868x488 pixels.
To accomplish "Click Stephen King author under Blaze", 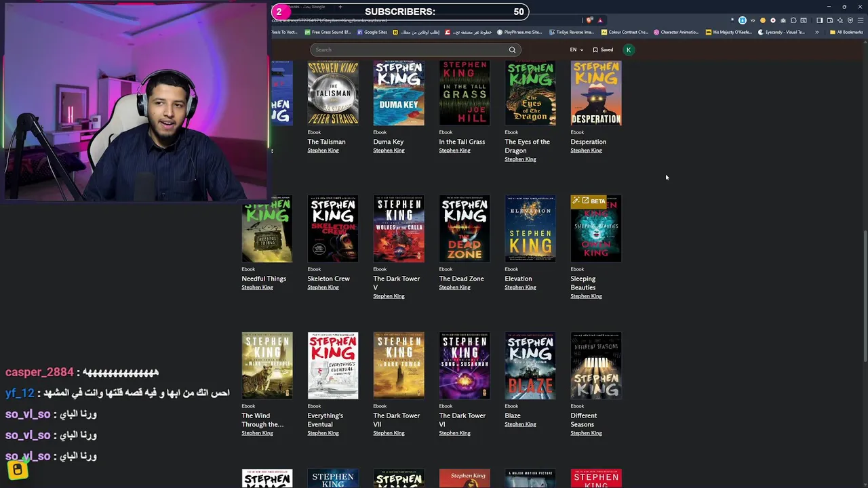I will tap(520, 424).
